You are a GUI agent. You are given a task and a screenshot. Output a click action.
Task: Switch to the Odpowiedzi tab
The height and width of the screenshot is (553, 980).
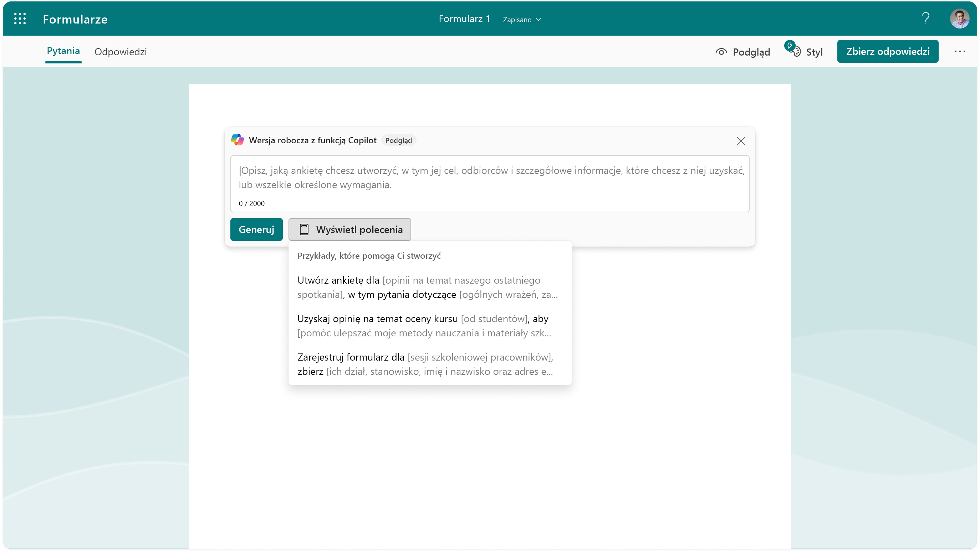coord(121,52)
